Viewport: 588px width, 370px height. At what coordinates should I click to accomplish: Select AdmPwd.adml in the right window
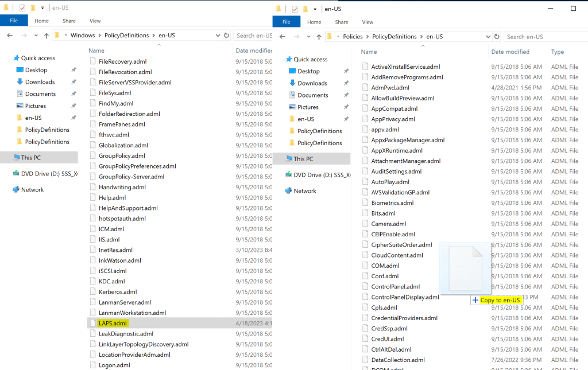tap(390, 88)
